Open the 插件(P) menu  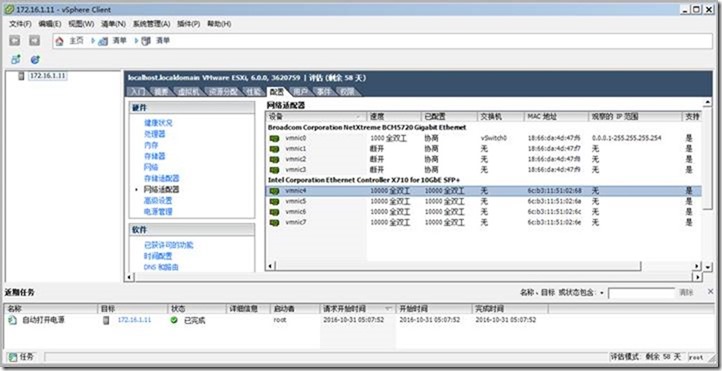click(x=188, y=24)
